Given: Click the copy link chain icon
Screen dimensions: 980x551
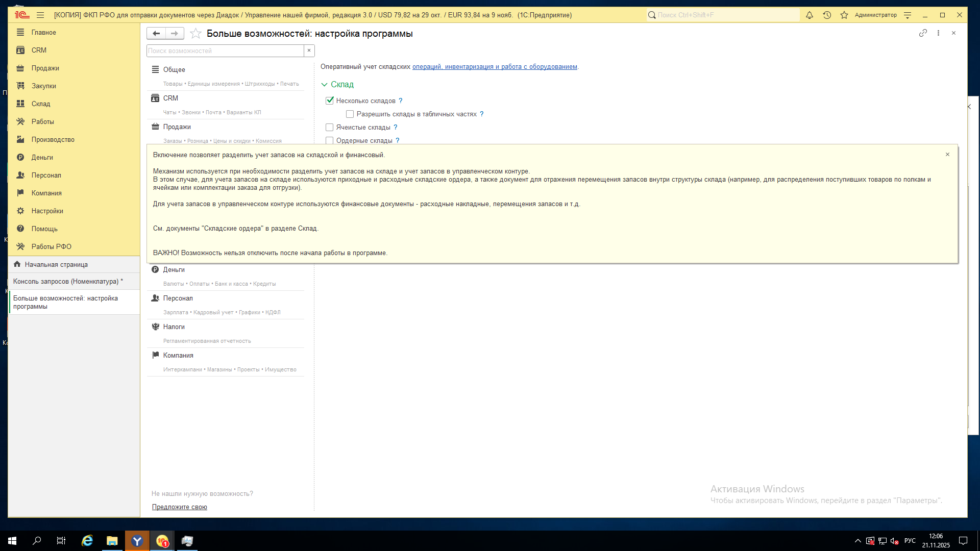Looking at the screenshot, I should tap(923, 33).
